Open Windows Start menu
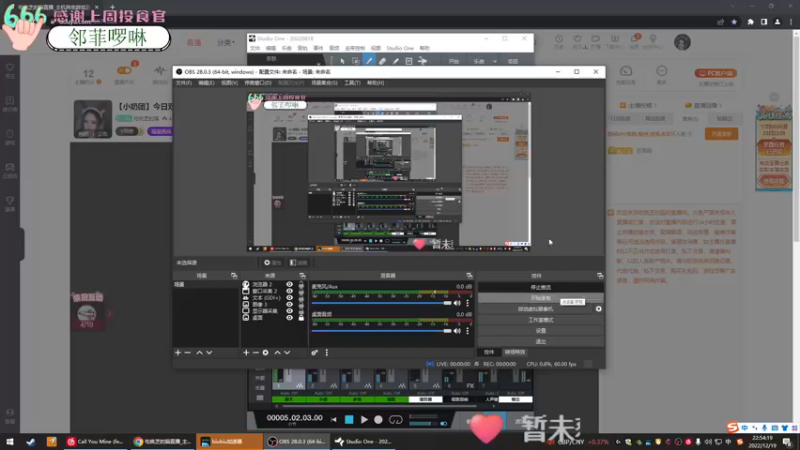800x450 pixels. (x=10, y=442)
